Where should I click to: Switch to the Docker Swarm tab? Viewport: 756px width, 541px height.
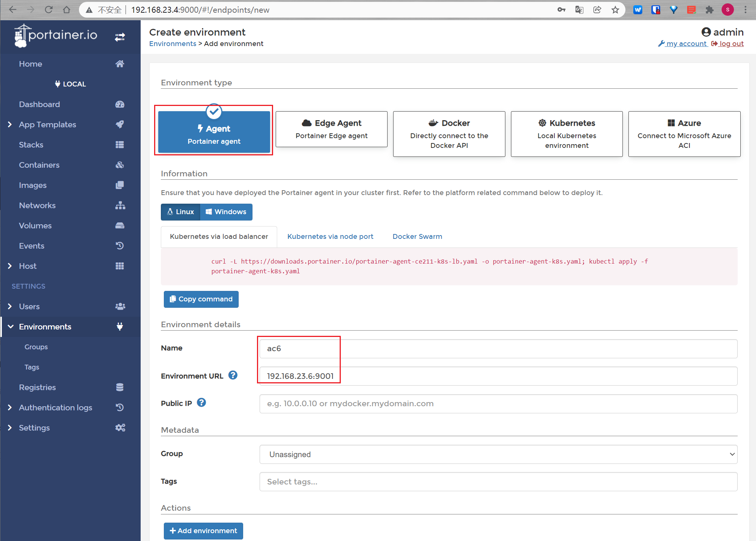coord(417,237)
